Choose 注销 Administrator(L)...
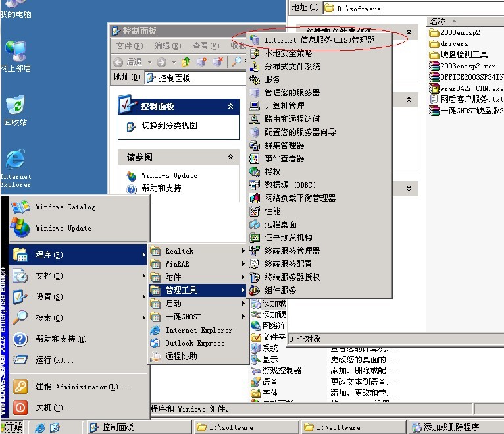The image size is (504, 434). 78,387
